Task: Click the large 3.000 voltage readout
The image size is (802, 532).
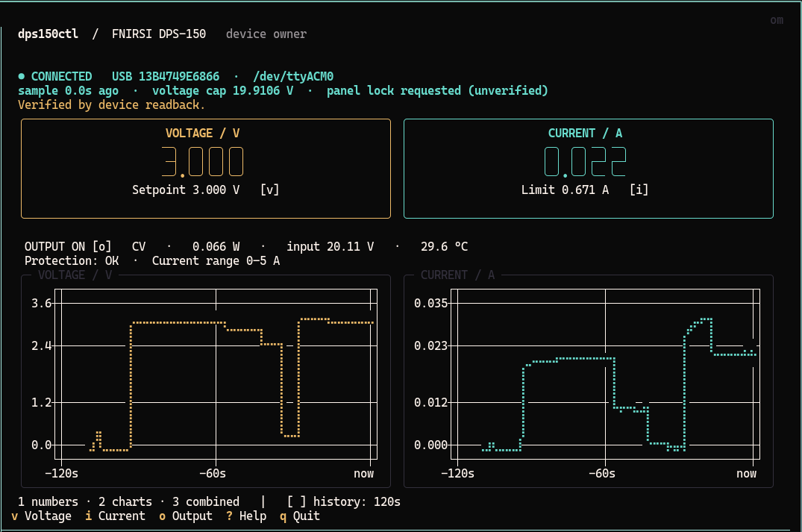Action: [x=202, y=162]
